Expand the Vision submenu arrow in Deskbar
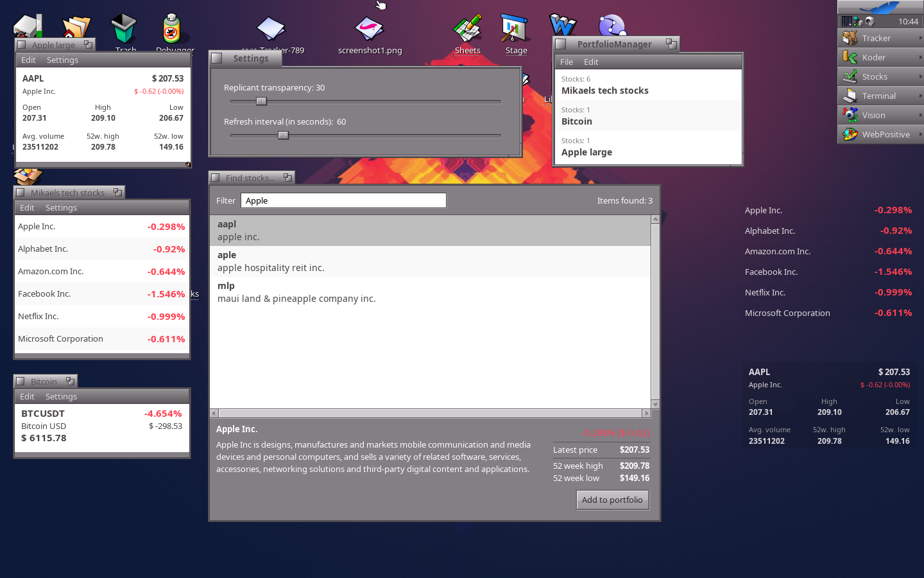The width and height of the screenshot is (924, 578). [920, 115]
